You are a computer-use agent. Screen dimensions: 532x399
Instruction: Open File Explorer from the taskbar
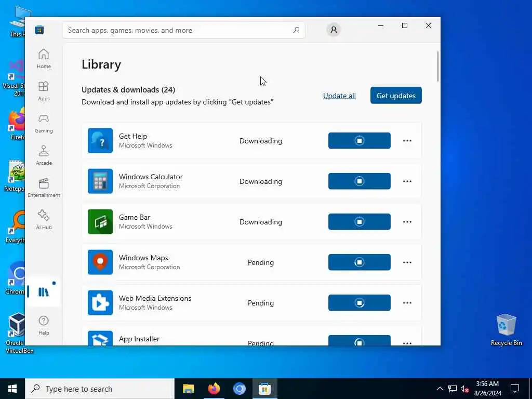(x=188, y=389)
